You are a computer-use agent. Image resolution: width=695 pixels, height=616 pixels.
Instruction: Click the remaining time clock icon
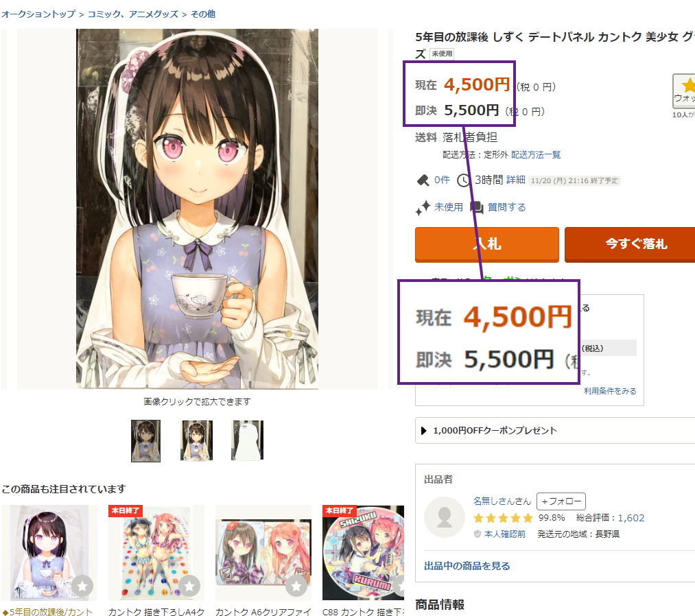tap(464, 180)
